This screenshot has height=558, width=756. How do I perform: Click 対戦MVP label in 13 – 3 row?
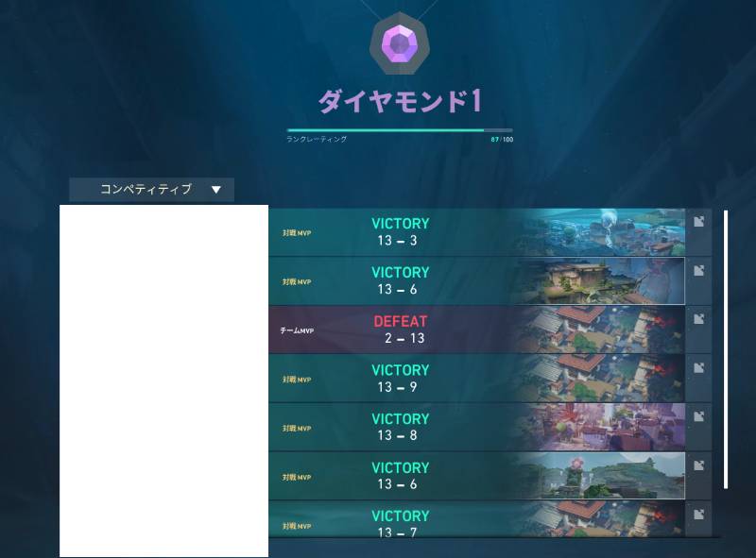297,233
